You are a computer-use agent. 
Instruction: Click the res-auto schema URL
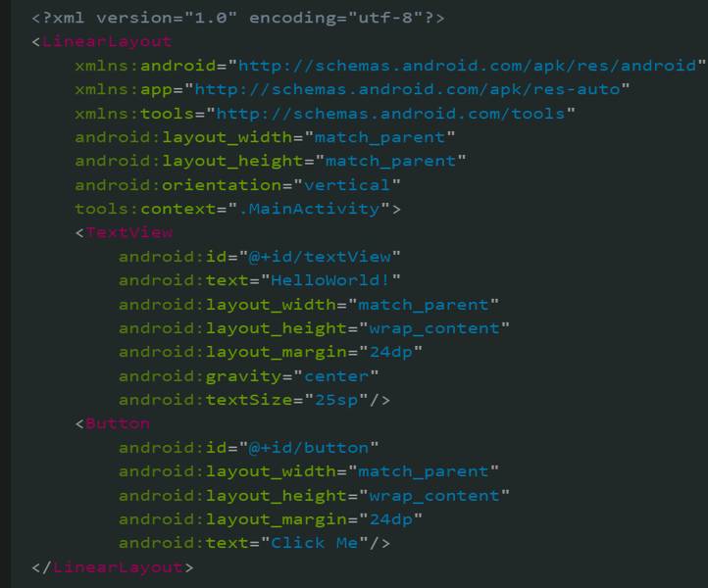[407, 89]
